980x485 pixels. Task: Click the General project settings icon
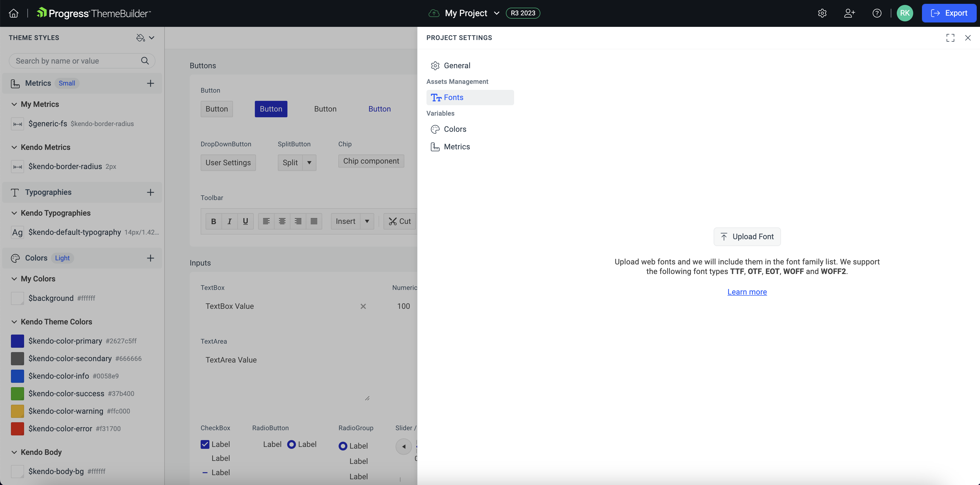point(435,65)
